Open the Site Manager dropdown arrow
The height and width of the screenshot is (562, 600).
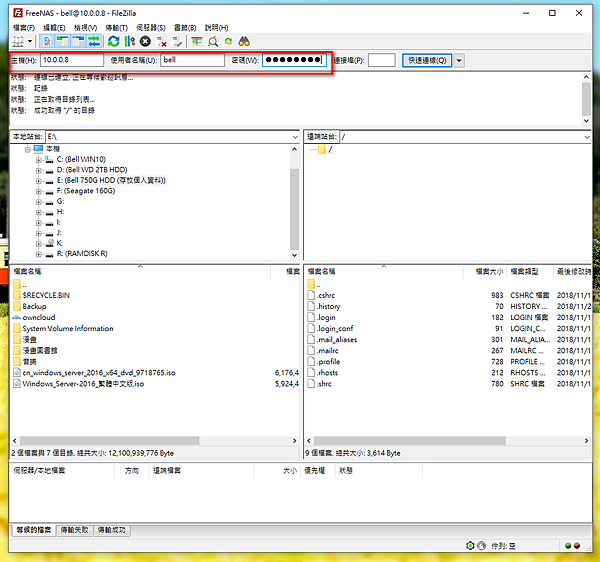click(29, 41)
